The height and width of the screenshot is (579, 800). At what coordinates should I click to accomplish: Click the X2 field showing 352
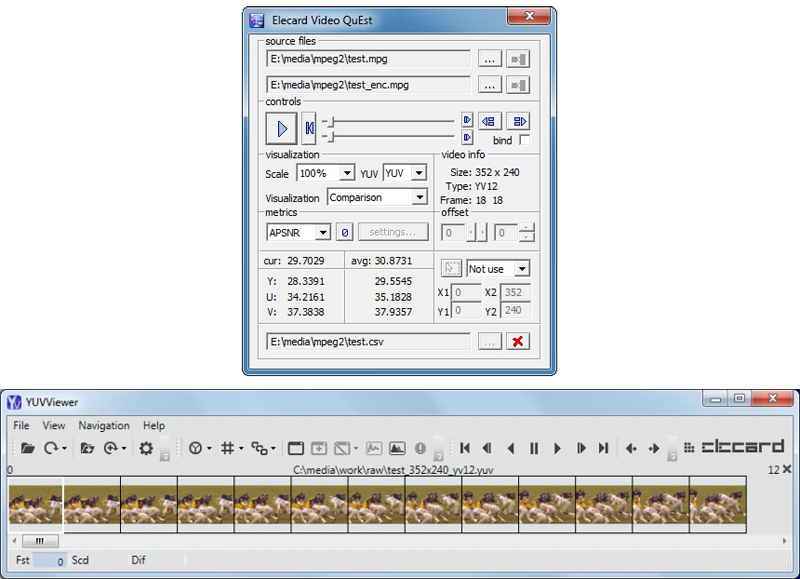click(515, 292)
